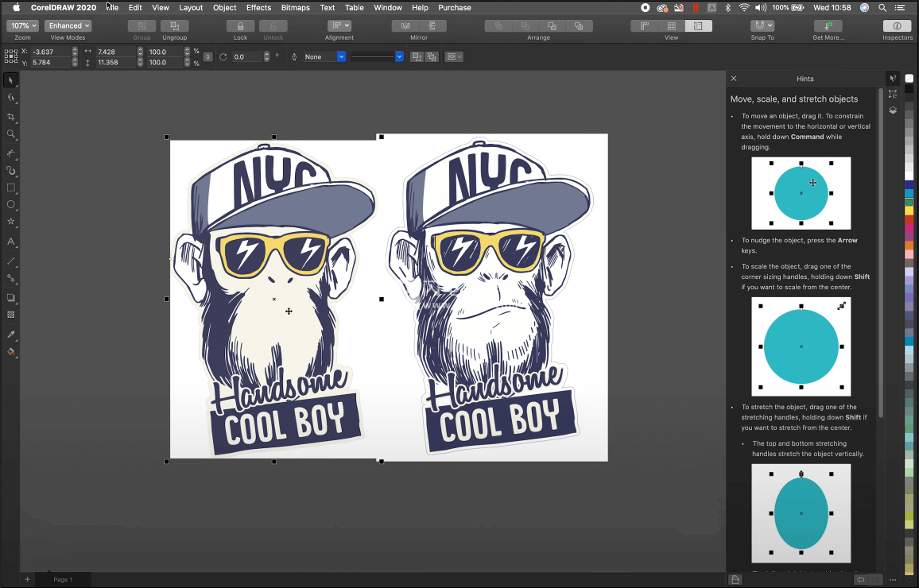This screenshot has height=588, width=919.
Task: Pick the Eyedropper tool
Action: click(x=11, y=335)
